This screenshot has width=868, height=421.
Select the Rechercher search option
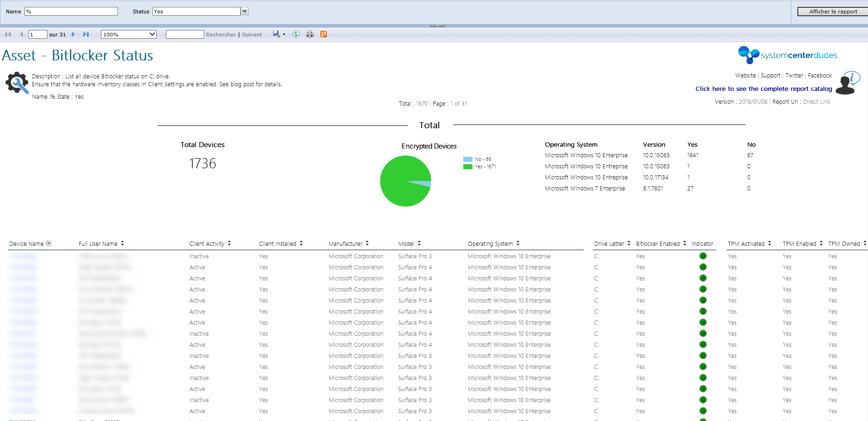[x=221, y=34]
